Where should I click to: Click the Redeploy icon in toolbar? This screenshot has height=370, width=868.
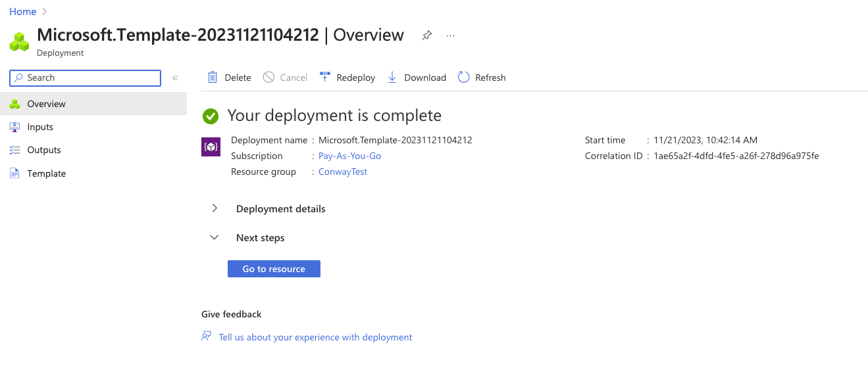[x=325, y=78]
